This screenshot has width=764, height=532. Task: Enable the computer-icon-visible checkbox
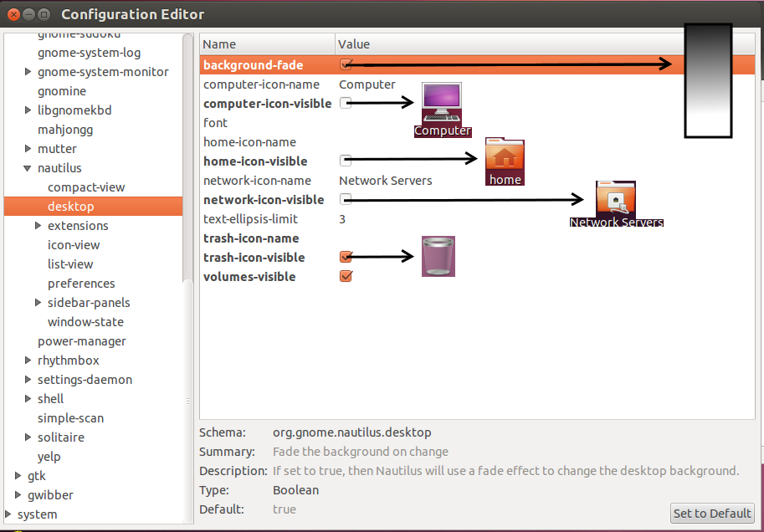tap(346, 103)
